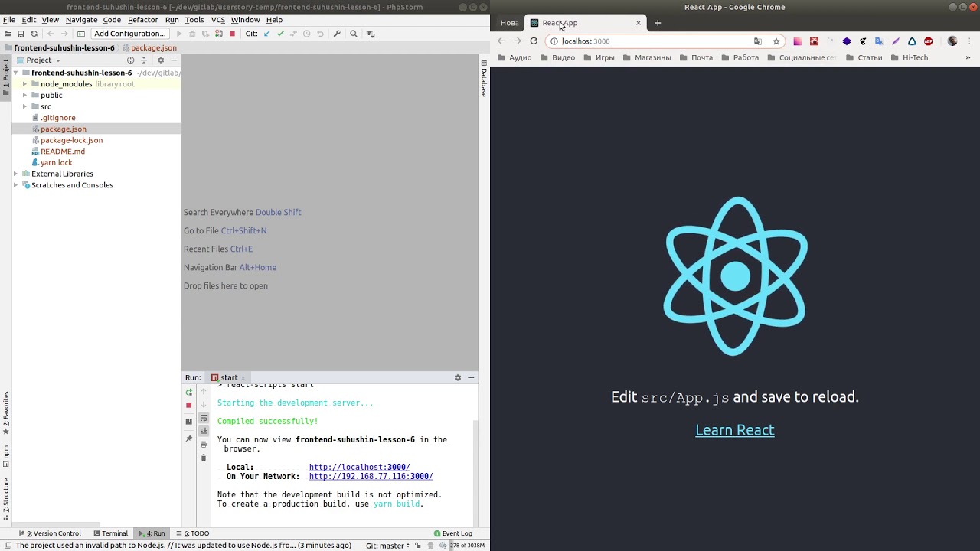Open a new Chrome tab
This screenshot has width=980, height=551.
click(x=658, y=23)
